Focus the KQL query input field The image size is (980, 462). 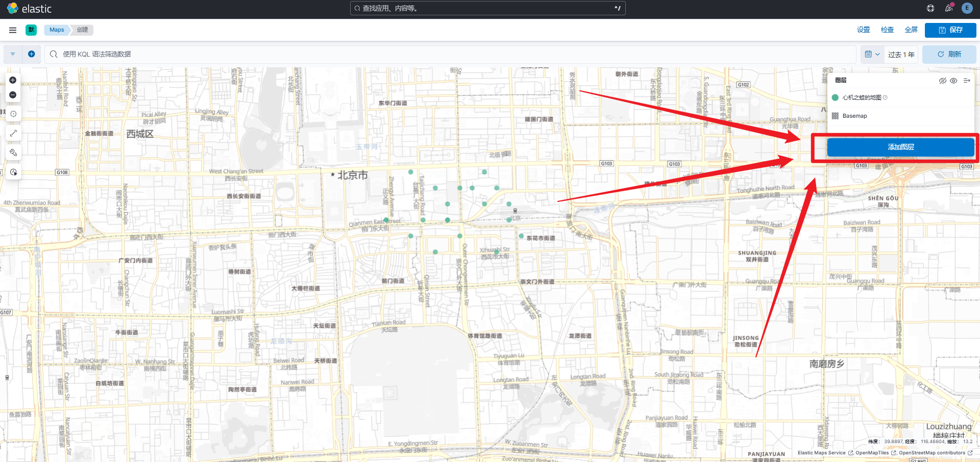(451, 55)
